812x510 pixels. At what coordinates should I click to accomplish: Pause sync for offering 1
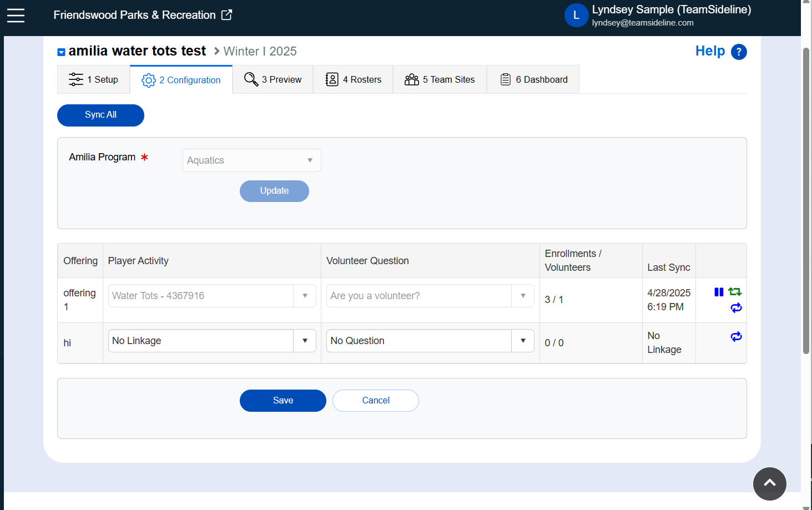[719, 292]
